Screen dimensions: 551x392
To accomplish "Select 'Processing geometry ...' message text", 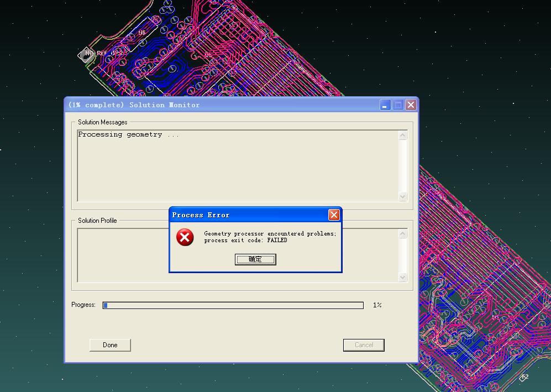I will coord(128,134).
